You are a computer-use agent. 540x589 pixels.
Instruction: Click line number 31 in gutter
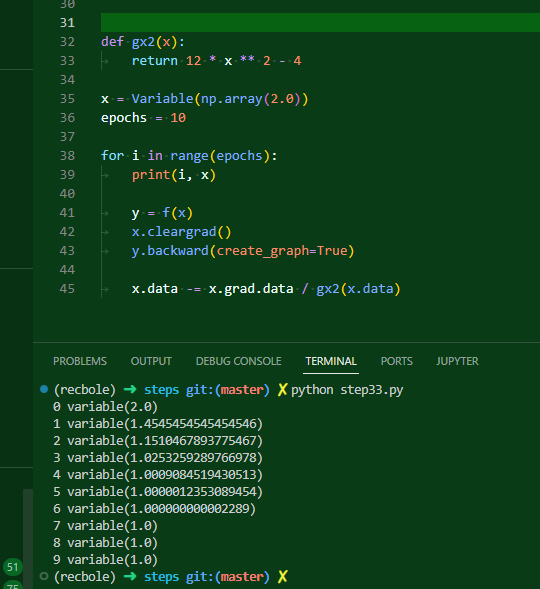[68, 23]
